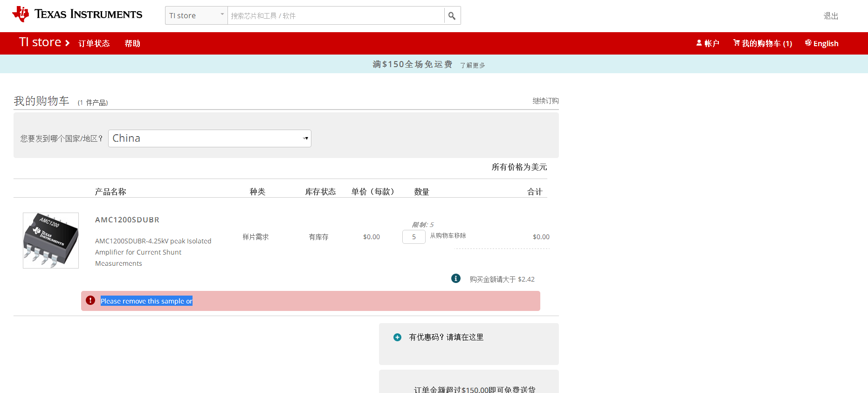This screenshot has height=393, width=868.
Task: Click 从购物车移除 to remove the item
Action: point(448,235)
